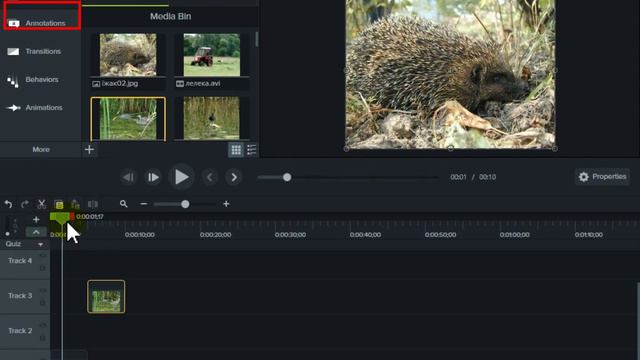Click the Animations arrow icon
Screen dimensions: 640x360
click(13, 108)
